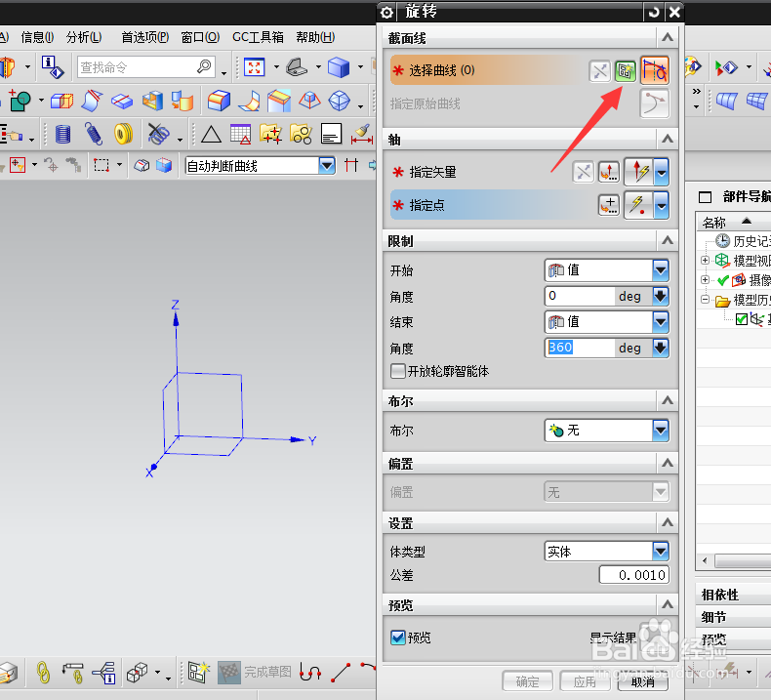Click the information icon in top toolbar
This screenshot has height=700, width=771.
click(53, 67)
